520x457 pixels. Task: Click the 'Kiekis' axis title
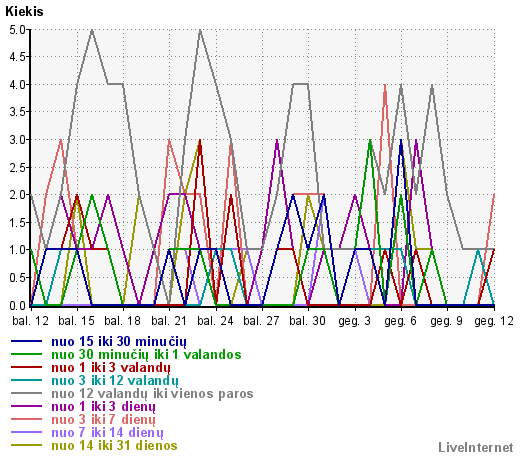pos(24,12)
